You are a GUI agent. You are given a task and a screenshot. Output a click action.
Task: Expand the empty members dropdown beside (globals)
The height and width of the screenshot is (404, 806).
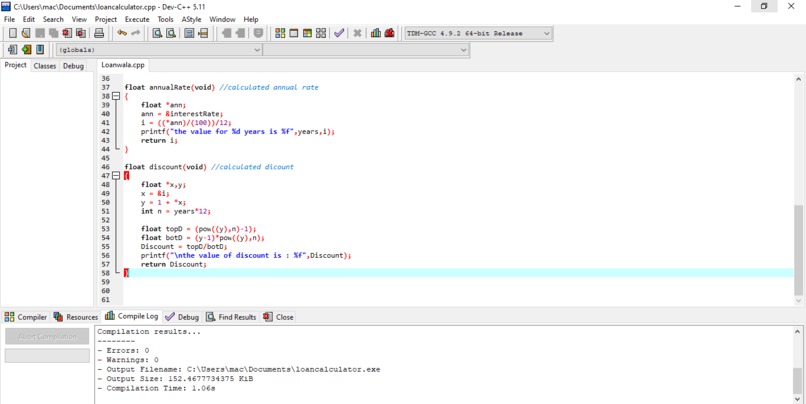tap(464, 50)
